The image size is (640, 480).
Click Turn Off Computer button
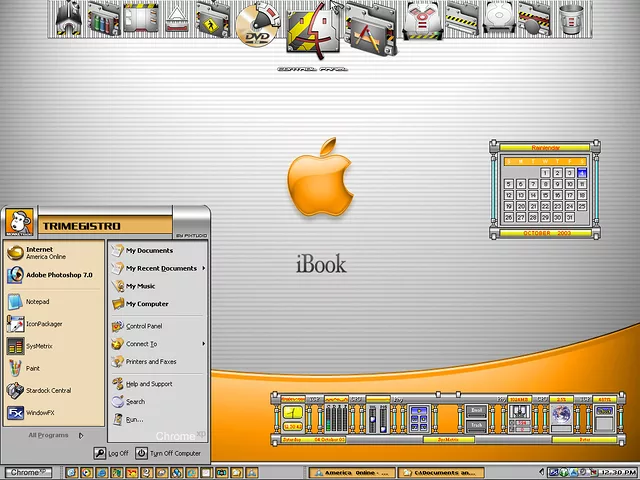pos(168,453)
